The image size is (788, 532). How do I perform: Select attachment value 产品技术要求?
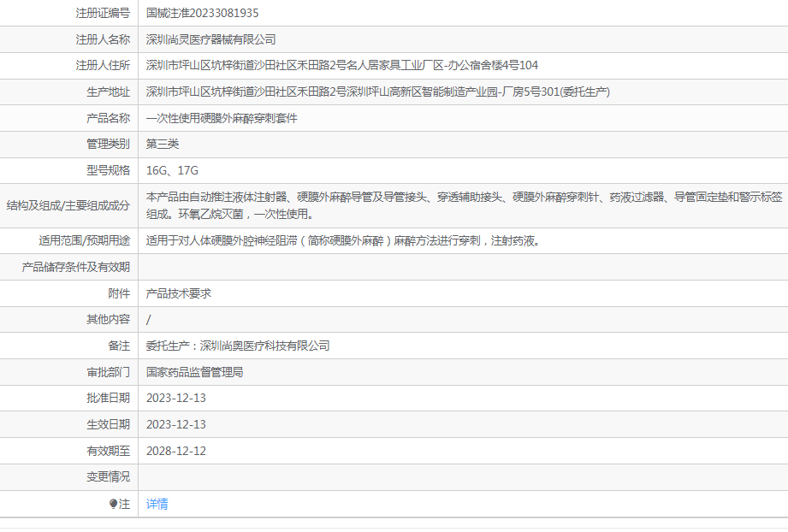(x=179, y=293)
